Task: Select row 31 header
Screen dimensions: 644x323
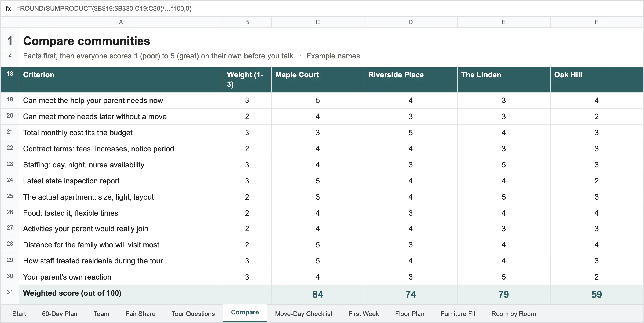Action: (10, 295)
